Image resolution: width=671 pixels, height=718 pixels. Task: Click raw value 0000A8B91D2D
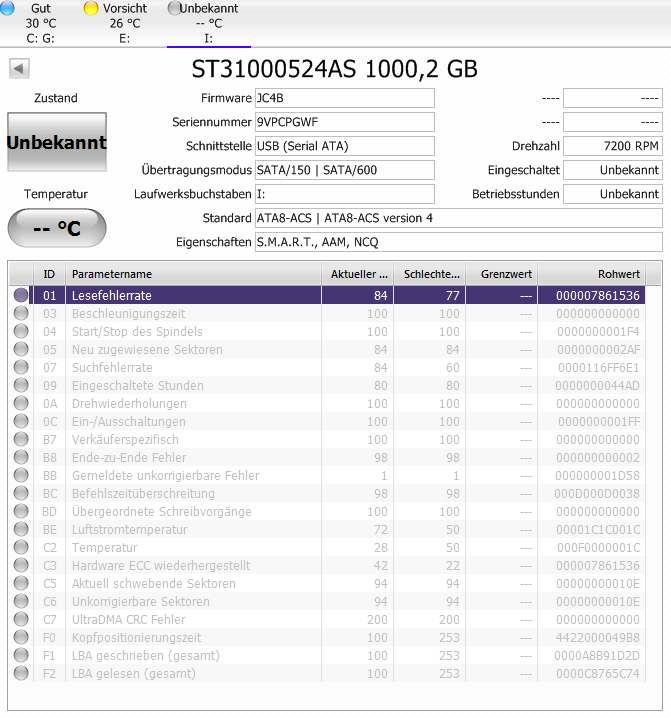pos(597,655)
